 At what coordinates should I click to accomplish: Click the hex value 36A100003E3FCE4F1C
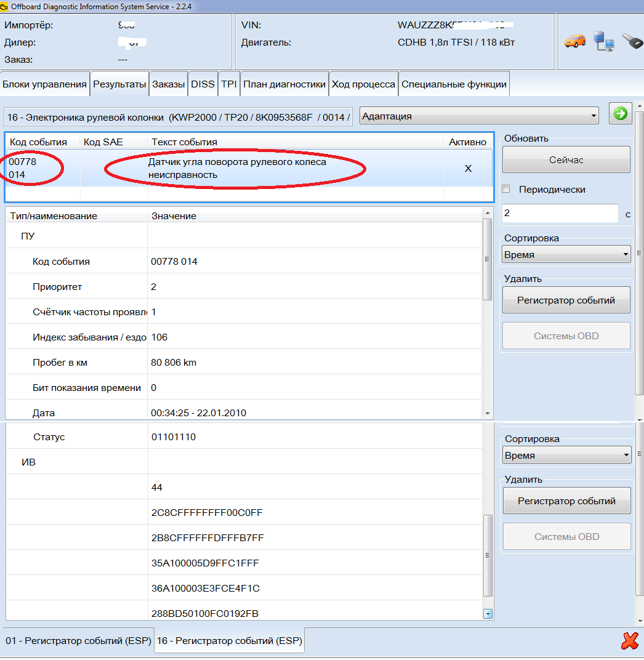click(x=206, y=589)
